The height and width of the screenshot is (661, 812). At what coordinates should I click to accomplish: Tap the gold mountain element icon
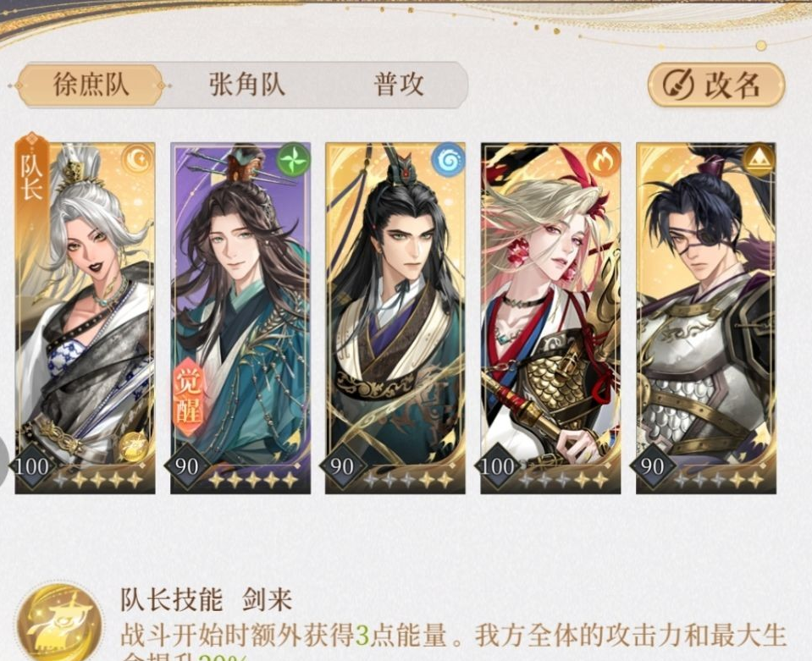click(x=759, y=160)
